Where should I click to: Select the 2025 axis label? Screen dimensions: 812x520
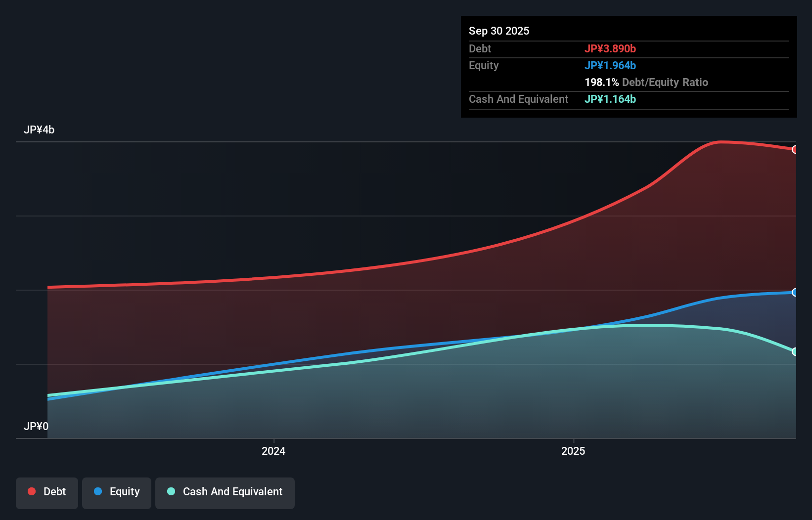click(573, 450)
